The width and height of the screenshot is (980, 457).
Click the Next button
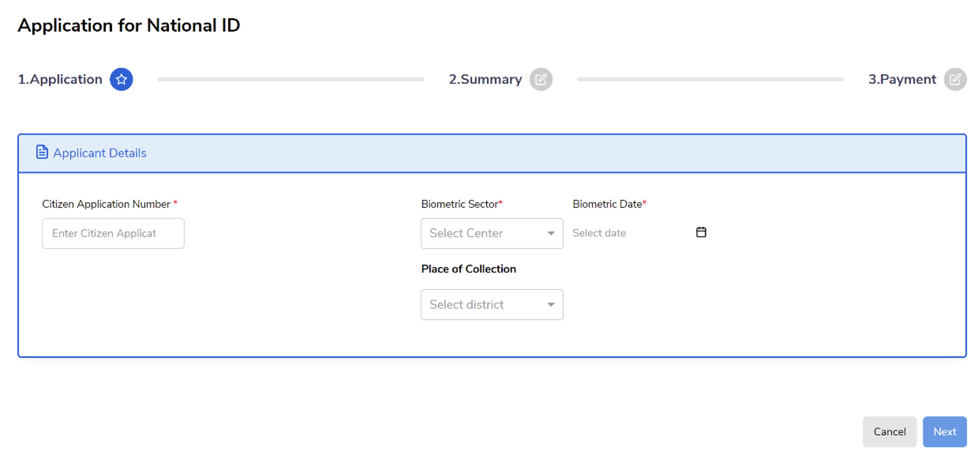coord(944,432)
